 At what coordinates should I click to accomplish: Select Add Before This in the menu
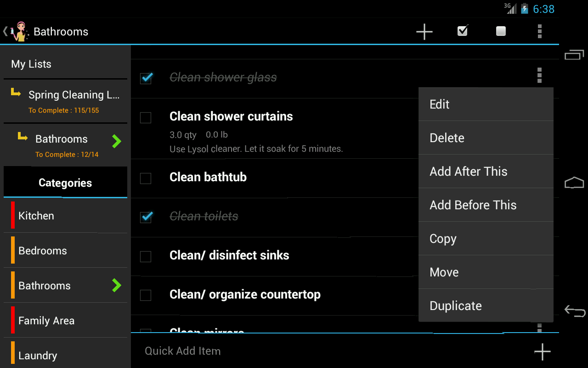point(473,205)
